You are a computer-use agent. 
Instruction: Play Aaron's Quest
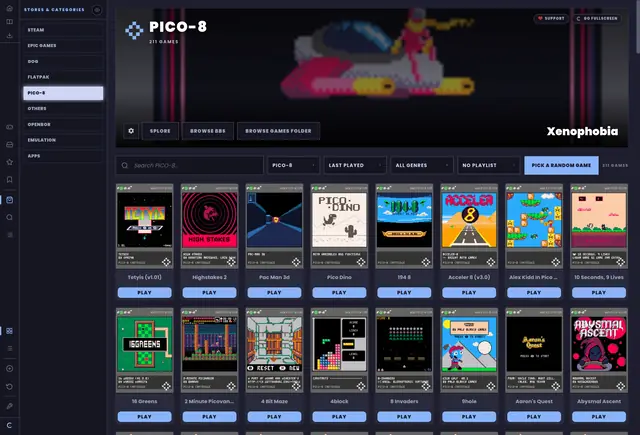[534, 417]
